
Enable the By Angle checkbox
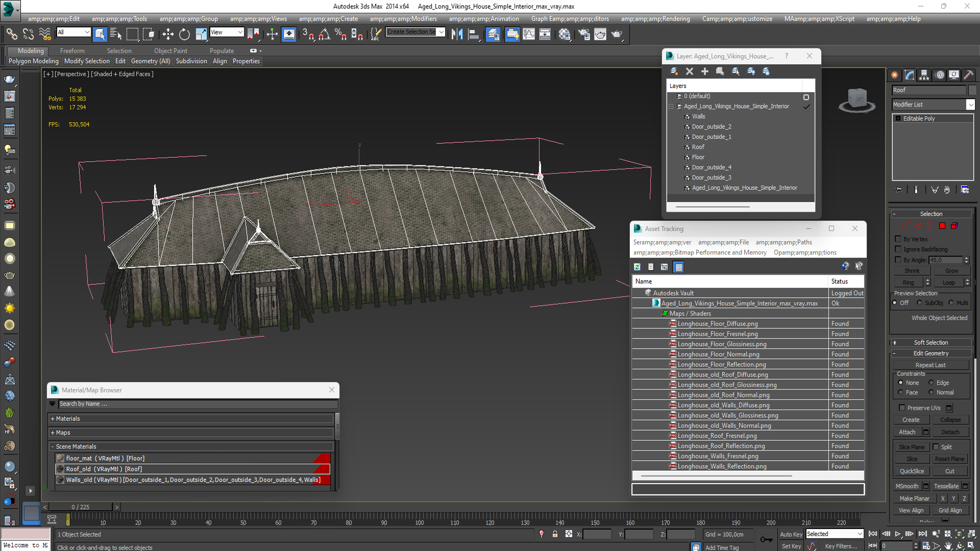pos(898,260)
